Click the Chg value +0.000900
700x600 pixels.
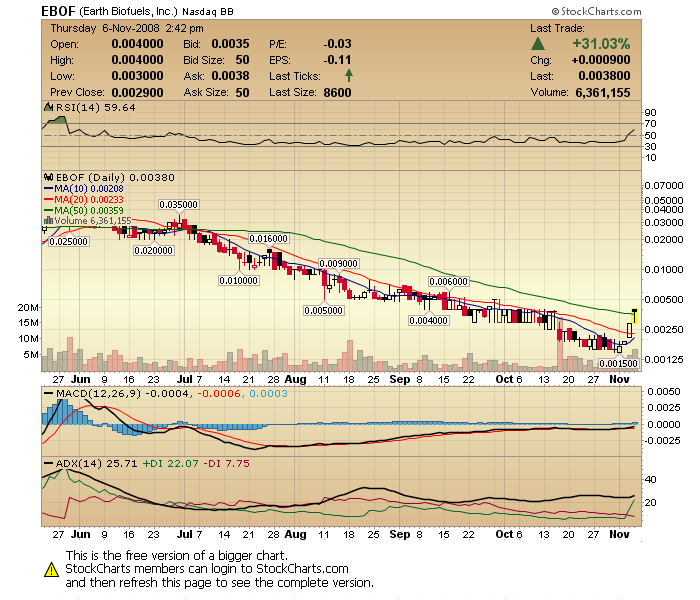[601, 60]
